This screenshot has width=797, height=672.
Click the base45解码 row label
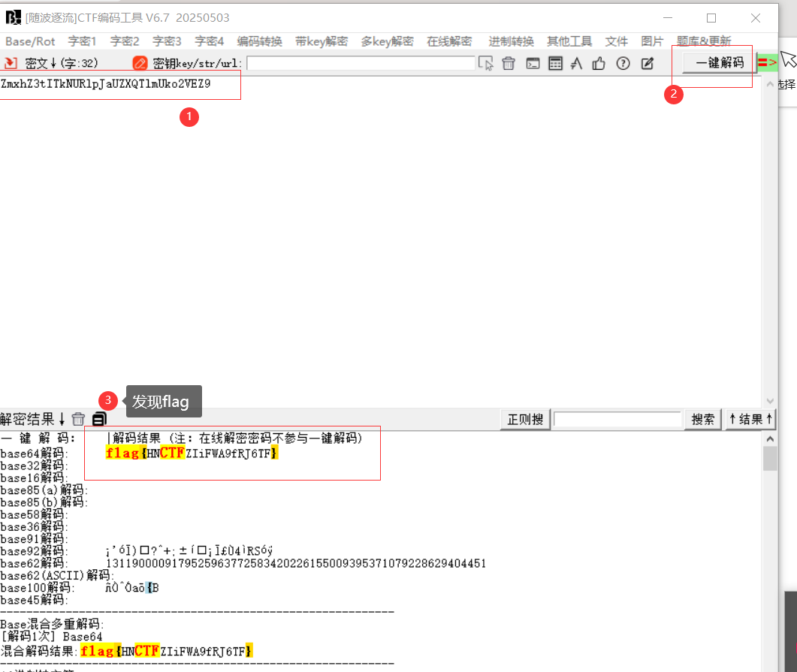34,600
